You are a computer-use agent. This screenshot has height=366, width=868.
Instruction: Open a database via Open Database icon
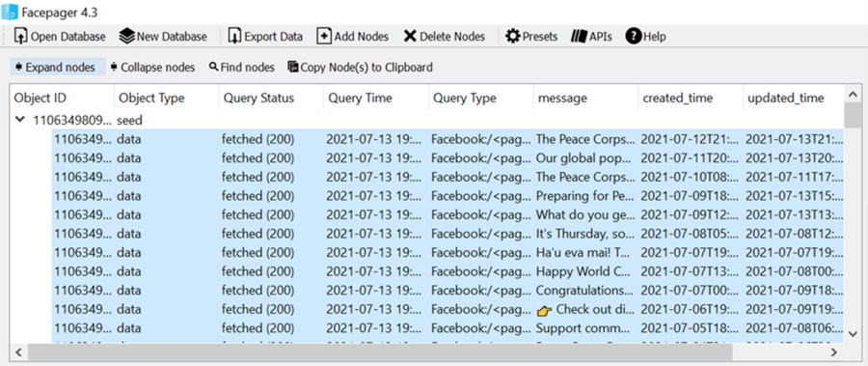pyautogui.click(x=21, y=37)
